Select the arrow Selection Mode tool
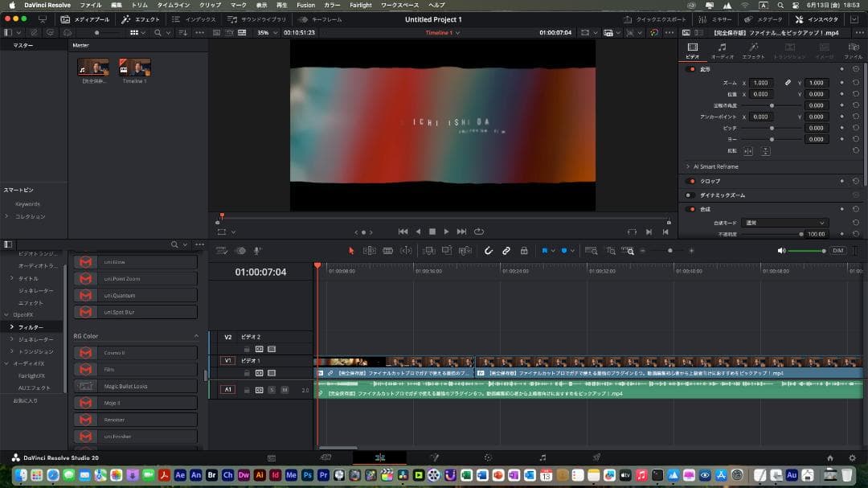The image size is (868, 488). pos(351,251)
